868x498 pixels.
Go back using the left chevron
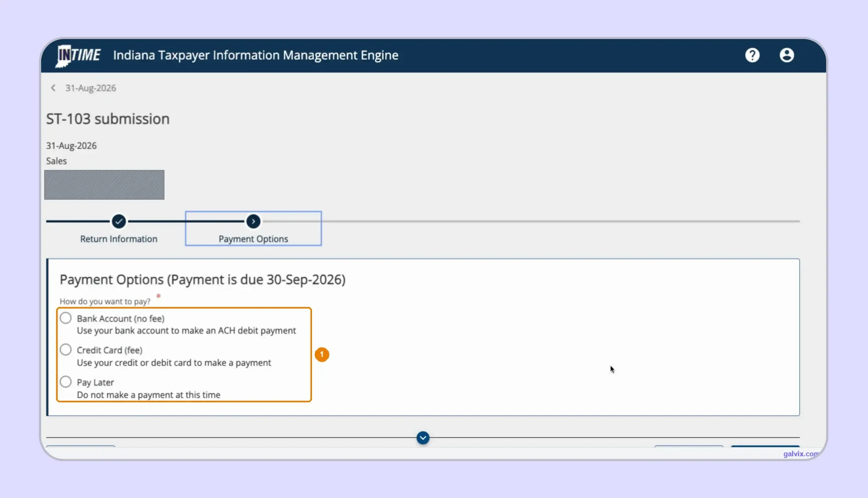point(53,88)
